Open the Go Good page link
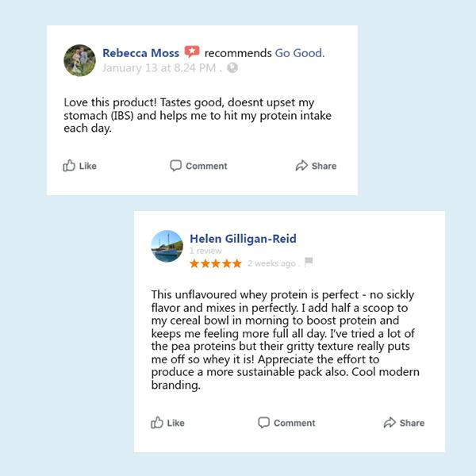 click(299, 53)
